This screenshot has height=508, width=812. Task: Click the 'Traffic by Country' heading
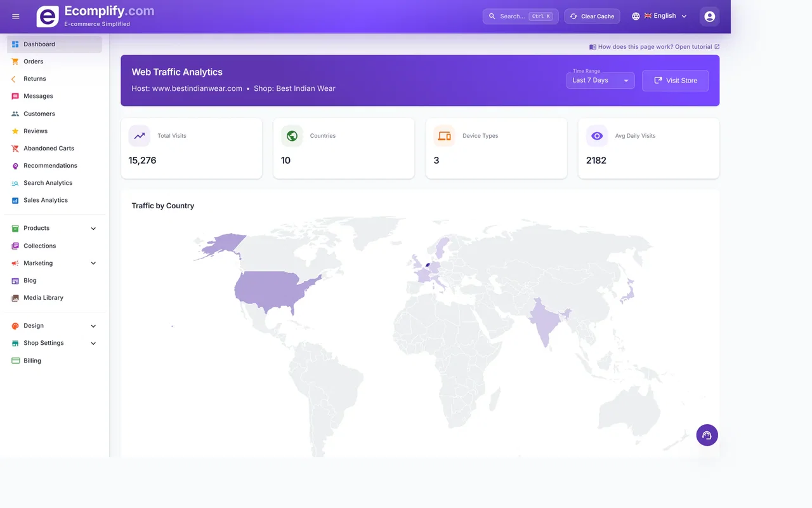click(x=163, y=206)
